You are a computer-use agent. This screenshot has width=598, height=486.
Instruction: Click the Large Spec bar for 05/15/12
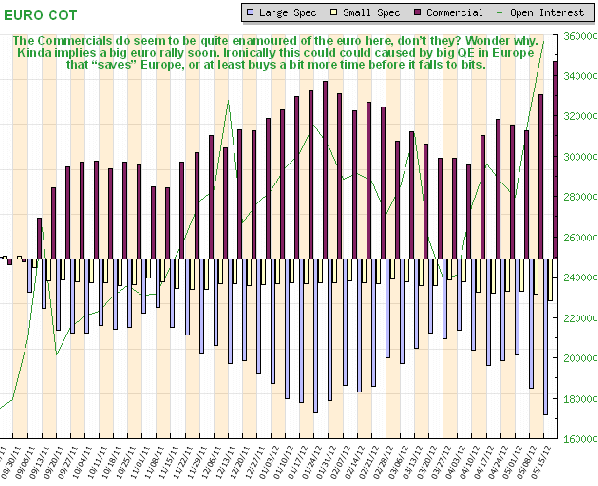545,336
